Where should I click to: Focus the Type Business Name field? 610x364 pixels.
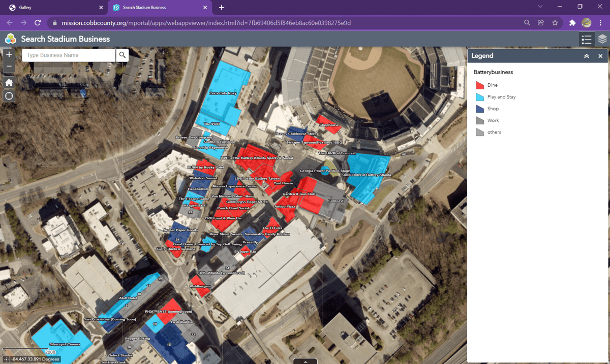69,55
